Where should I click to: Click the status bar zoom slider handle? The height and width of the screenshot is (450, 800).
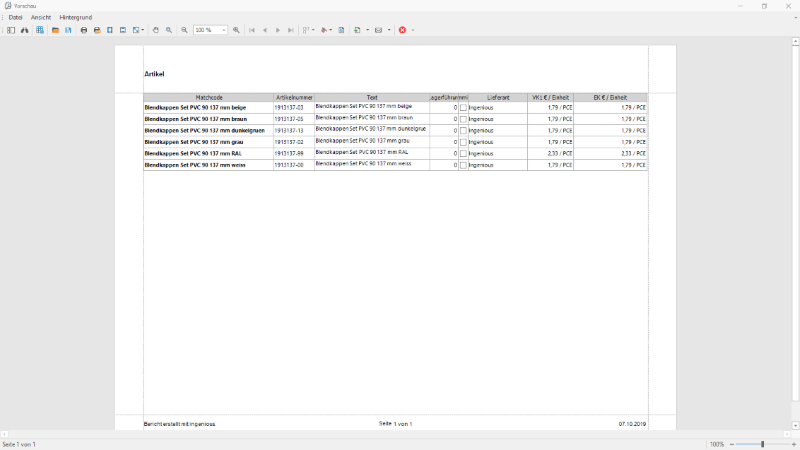[763, 444]
